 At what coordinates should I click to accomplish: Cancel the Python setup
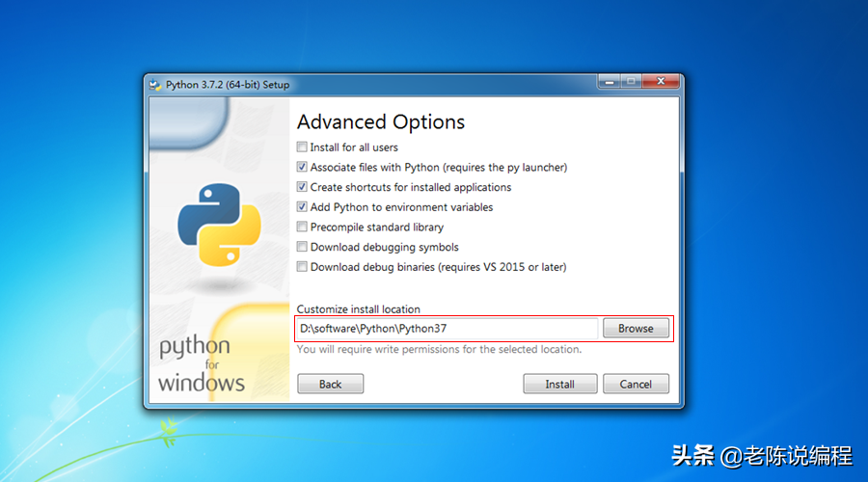(636, 384)
